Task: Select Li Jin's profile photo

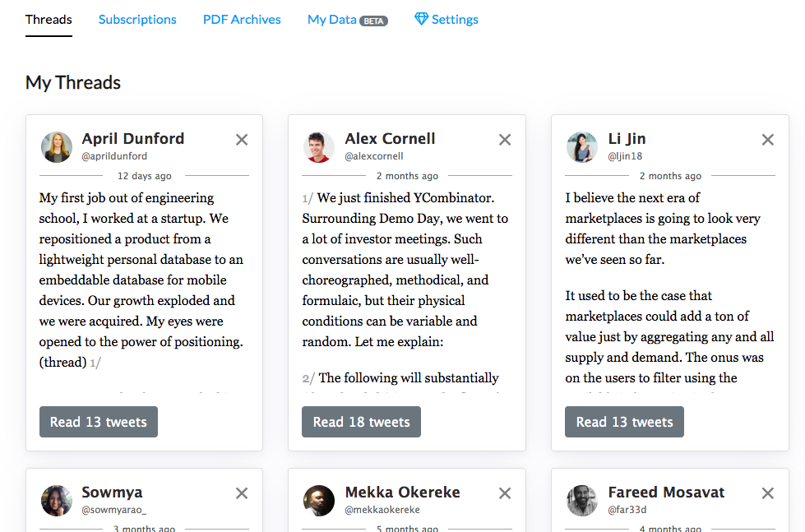Action: 581,148
